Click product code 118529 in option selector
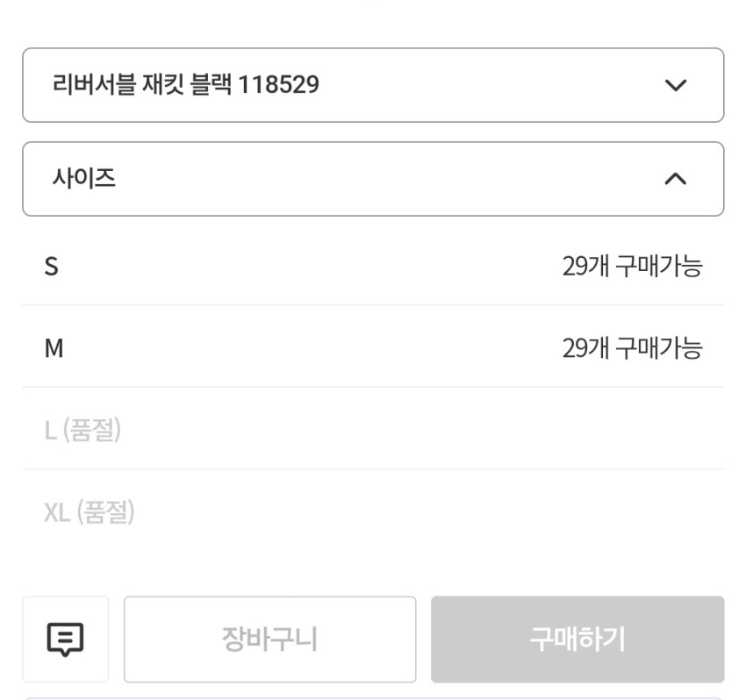746x700 pixels. 278,85
